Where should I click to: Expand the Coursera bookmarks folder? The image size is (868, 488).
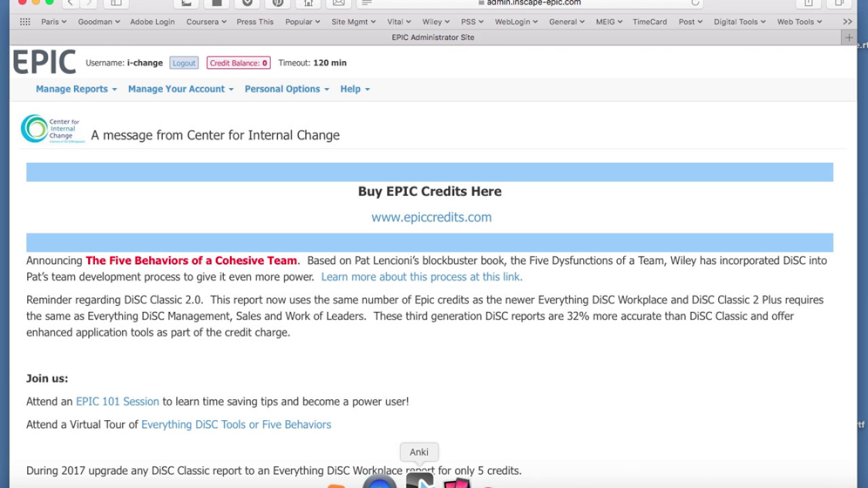[x=206, y=22]
